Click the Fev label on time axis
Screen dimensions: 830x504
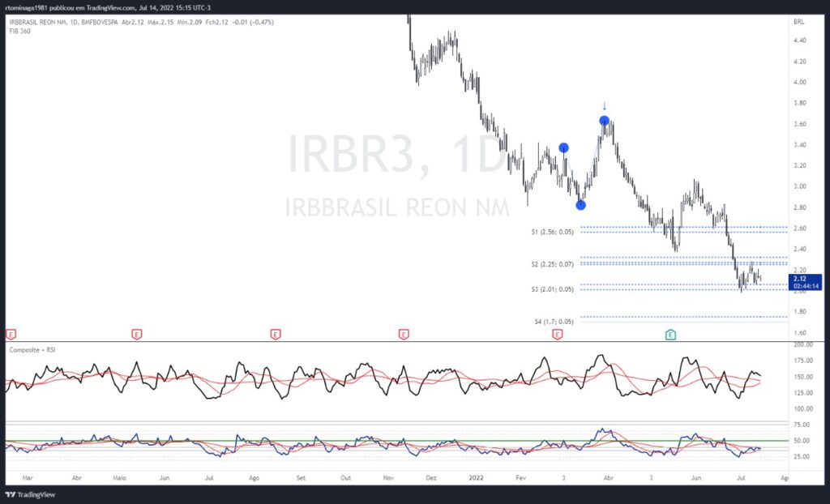tap(521, 478)
